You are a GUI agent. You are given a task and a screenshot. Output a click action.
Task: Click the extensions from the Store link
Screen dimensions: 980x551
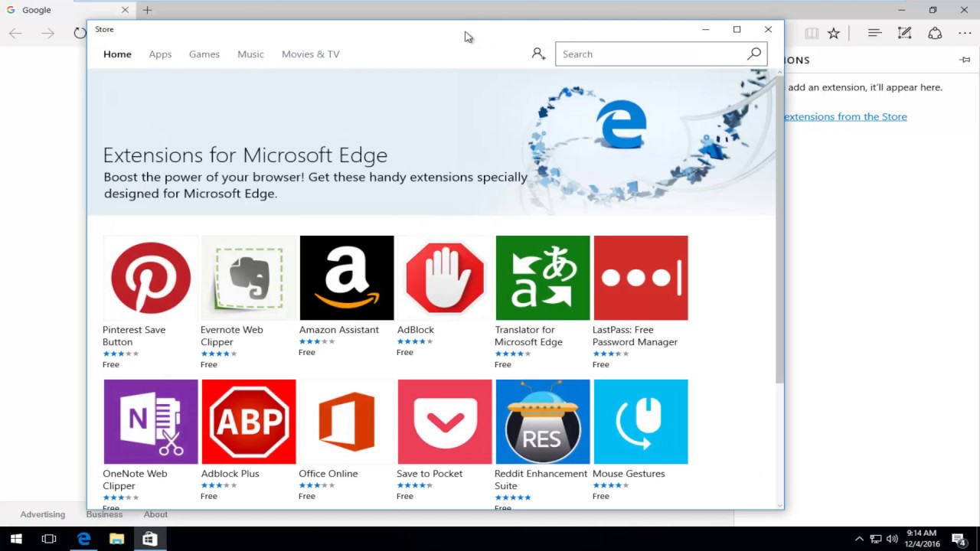click(845, 116)
